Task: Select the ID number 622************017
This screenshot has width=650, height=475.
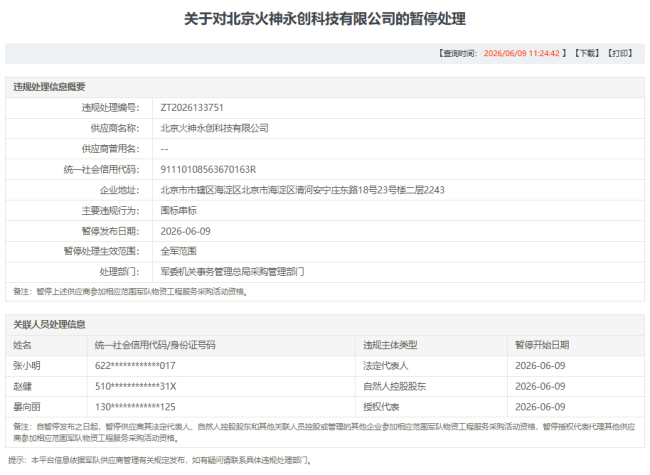Action: (x=135, y=366)
